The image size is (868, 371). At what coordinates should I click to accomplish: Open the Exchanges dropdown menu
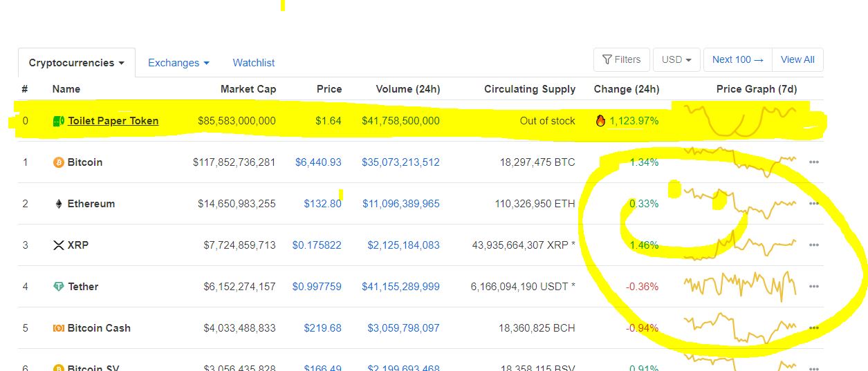coord(178,63)
